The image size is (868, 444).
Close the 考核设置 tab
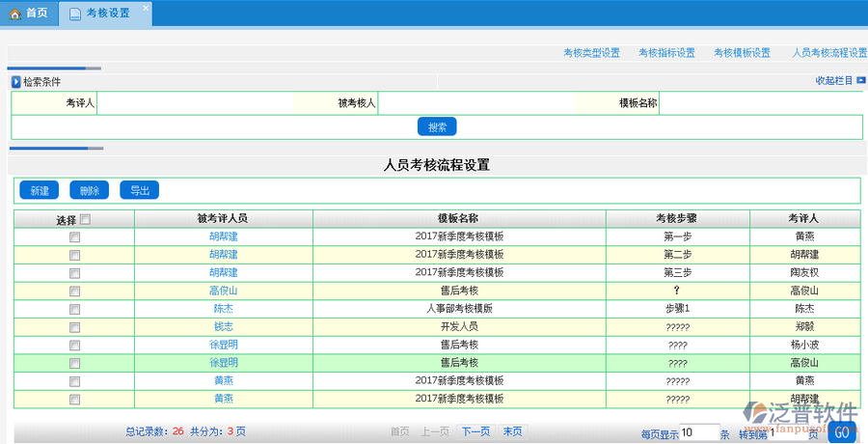[x=146, y=8]
